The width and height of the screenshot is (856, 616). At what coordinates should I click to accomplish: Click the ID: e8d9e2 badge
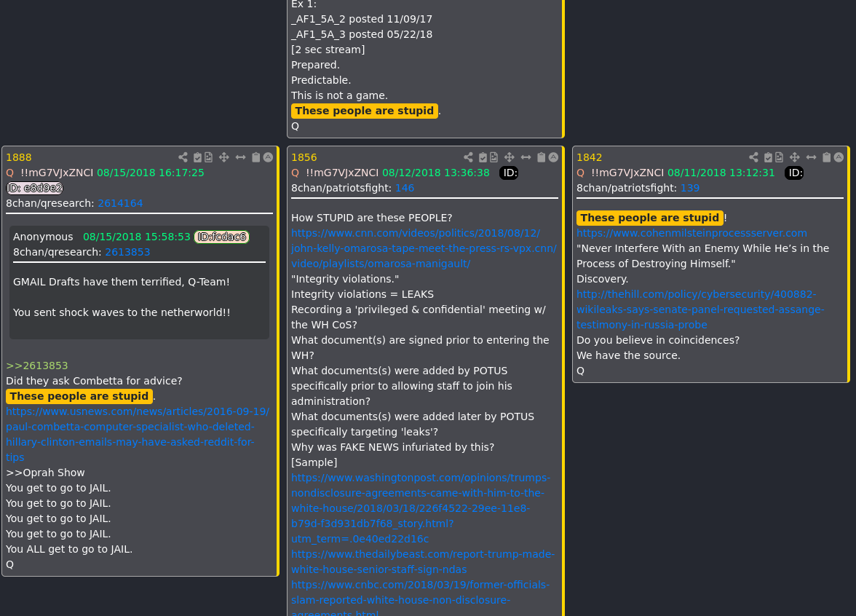pyautogui.click(x=34, y=188)
